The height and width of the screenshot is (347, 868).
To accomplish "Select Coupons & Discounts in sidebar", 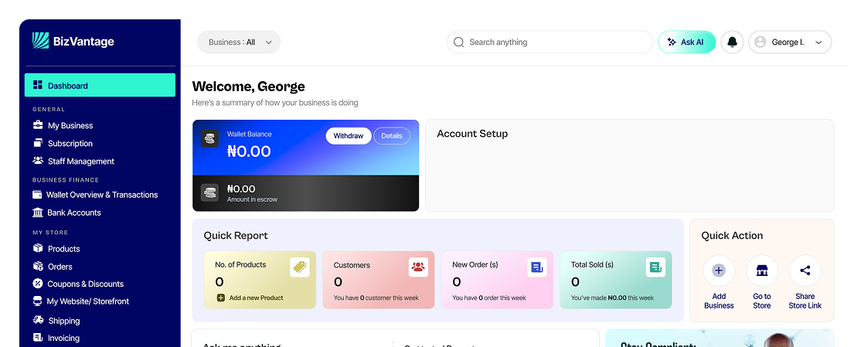I will (85, 284).
